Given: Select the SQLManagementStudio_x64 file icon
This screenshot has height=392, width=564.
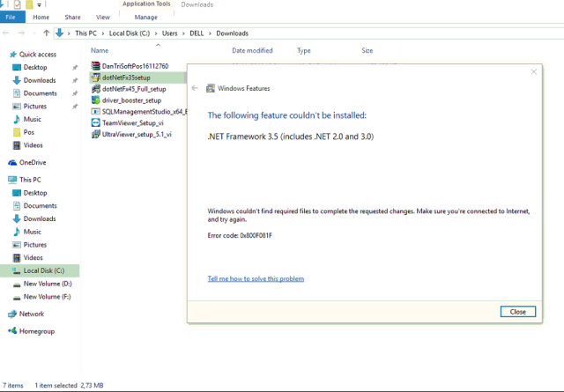Looking at the screenshot, I should pyautogui.click(x=95, y=112).
